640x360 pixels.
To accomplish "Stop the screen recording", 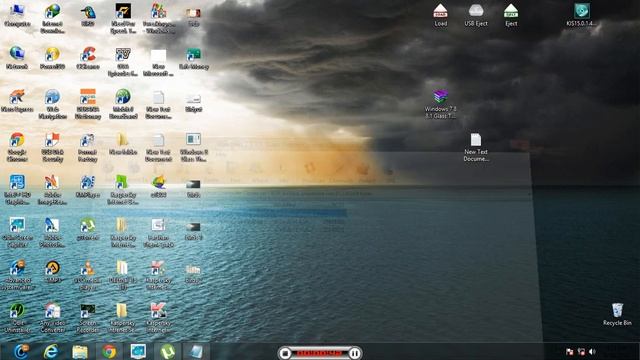I will coord(285,353).
